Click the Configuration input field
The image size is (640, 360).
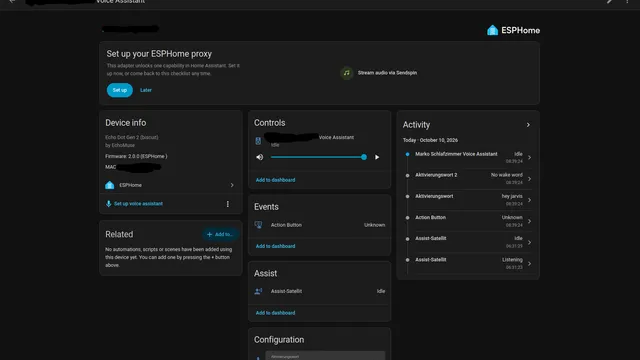coord(325,356)
